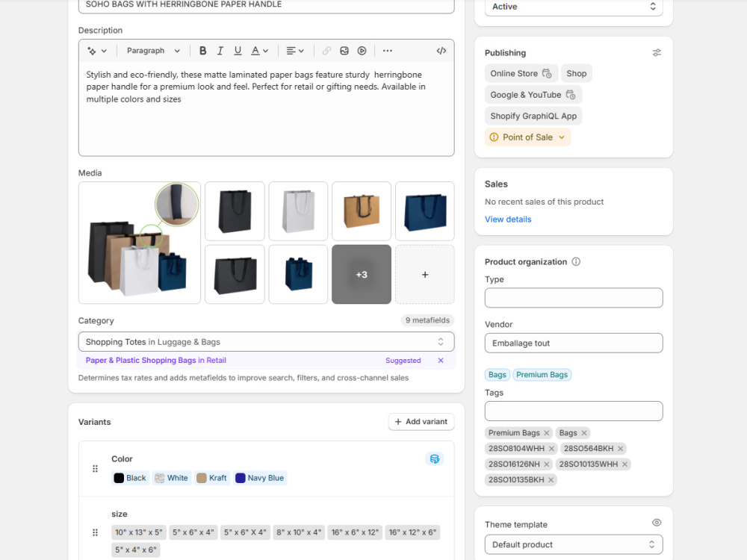Remove the Bags tag

click(x=584, y=433)
